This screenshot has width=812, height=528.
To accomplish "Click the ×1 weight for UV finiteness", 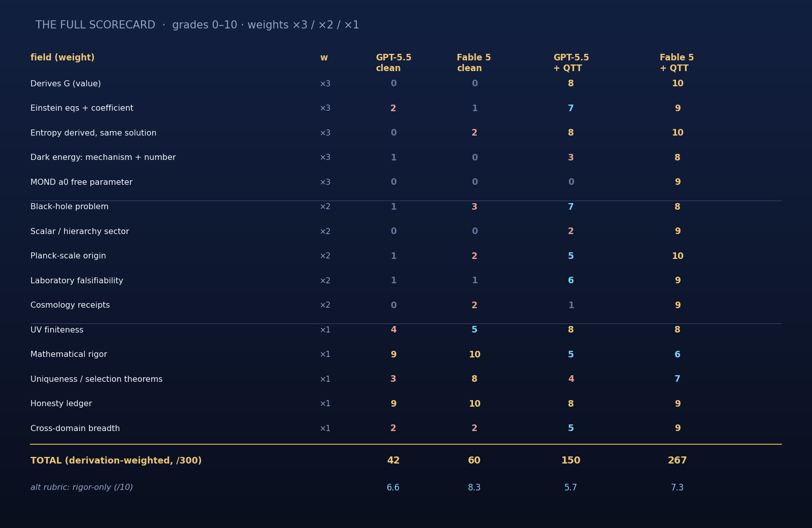I will (325, 330).
